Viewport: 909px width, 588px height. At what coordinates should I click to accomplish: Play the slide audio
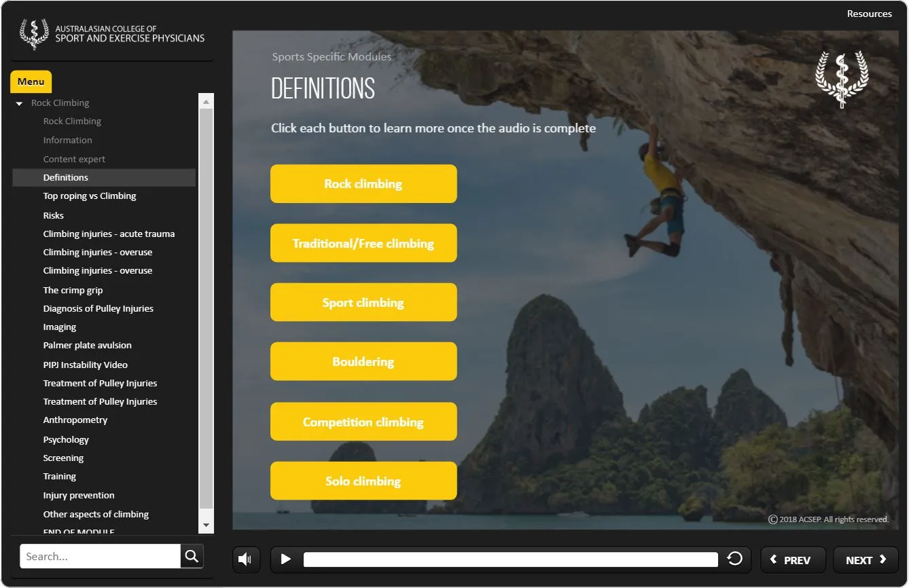(x=286, y=559)
